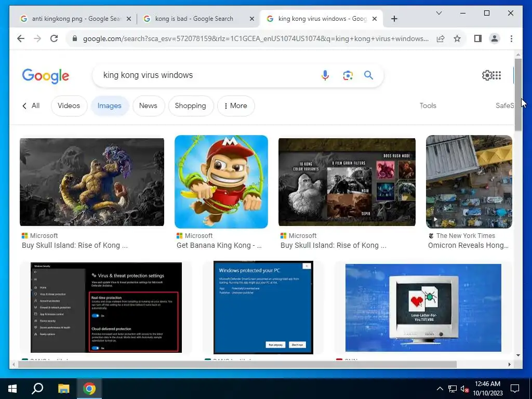Close the 'king kong virus windows' tab

pyautogui.click(x=375, y=19)
